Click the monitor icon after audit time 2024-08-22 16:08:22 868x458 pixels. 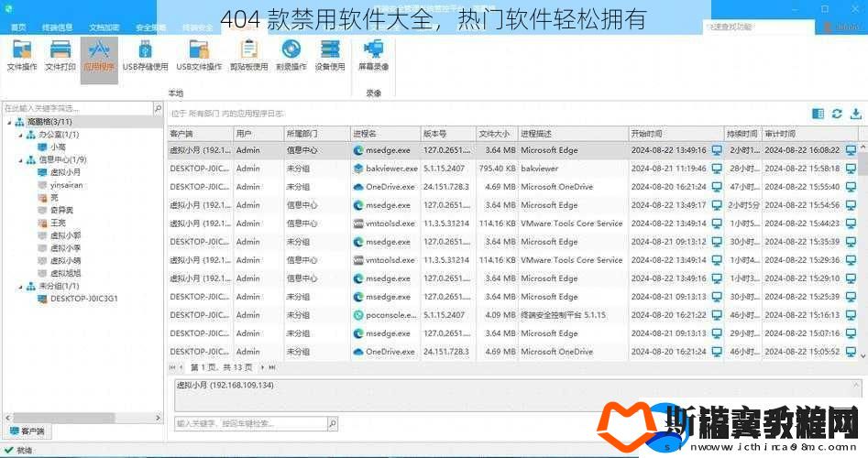tap(851, 150)
